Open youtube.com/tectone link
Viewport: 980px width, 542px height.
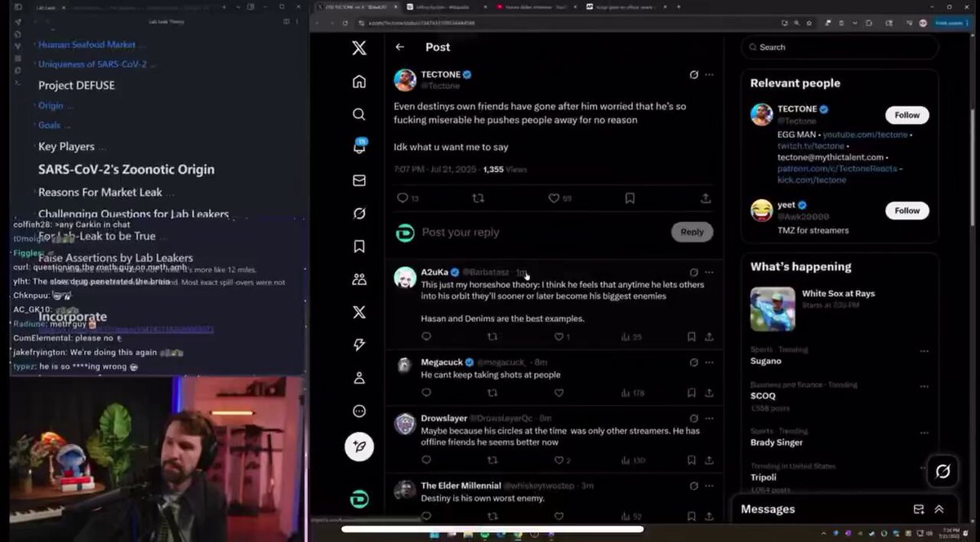point(865,134)
